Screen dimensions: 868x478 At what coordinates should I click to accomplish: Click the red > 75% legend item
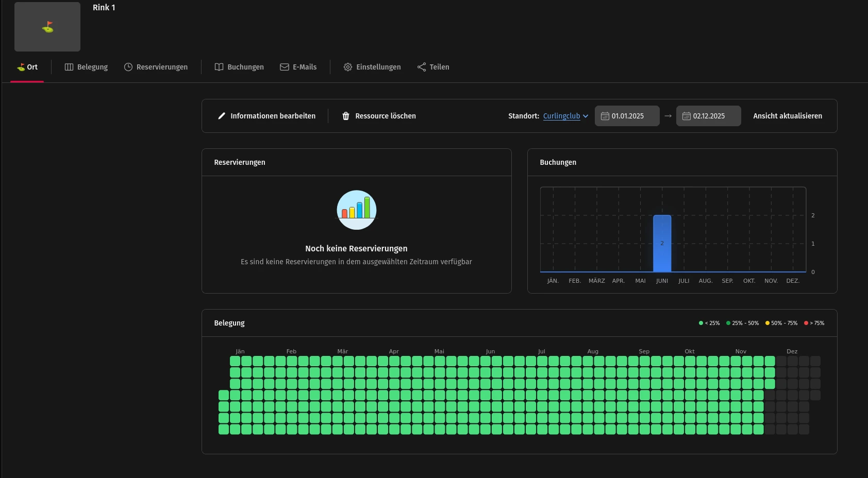click(x=814, y=323)
